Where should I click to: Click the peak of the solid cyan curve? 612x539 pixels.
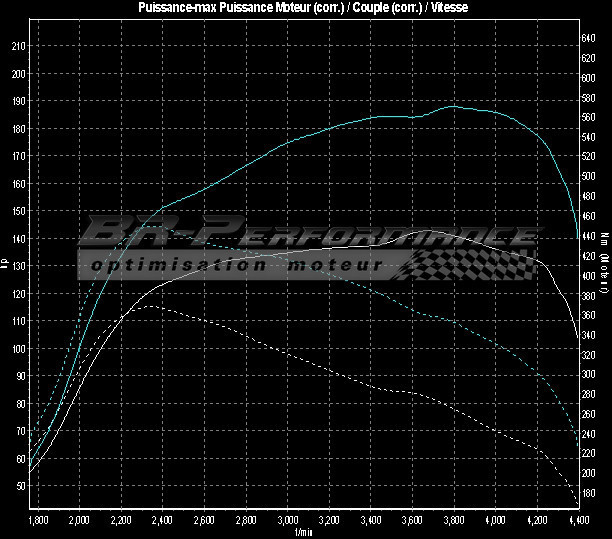(x=452, y=106)
